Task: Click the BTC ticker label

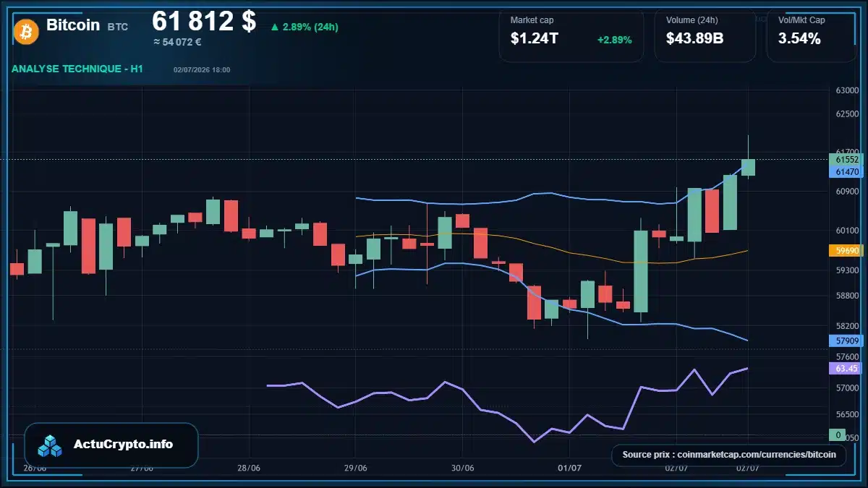Action: [x=118, y=27]
